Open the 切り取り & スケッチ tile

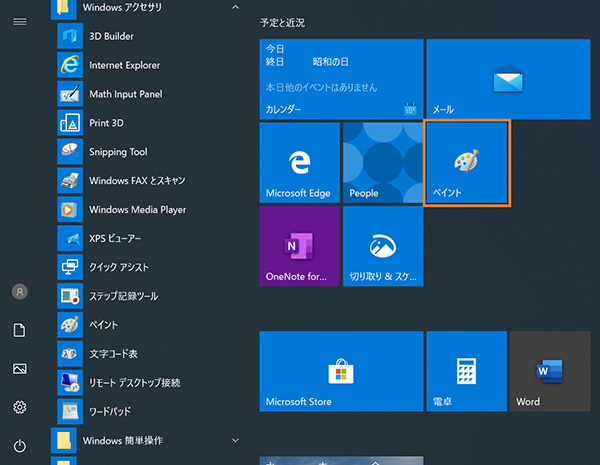[383, 246]
